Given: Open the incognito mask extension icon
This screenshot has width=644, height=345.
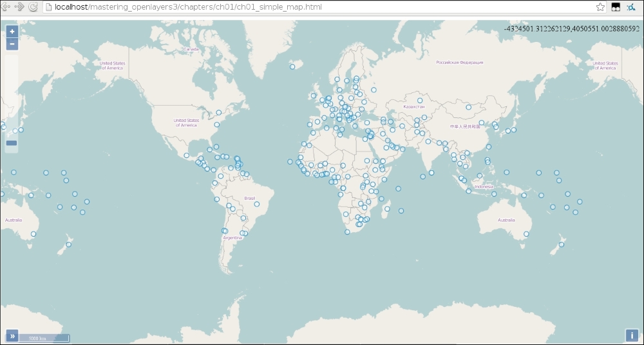Looking at the screenshot, I should pyautogui.click(x=616, y=7).
